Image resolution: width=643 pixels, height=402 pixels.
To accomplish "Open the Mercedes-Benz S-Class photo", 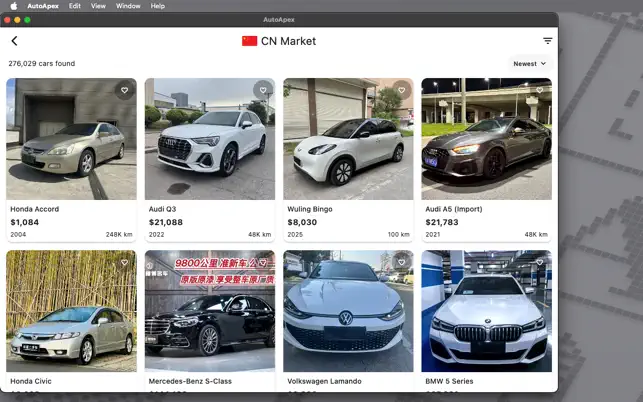I will [210, 311].
